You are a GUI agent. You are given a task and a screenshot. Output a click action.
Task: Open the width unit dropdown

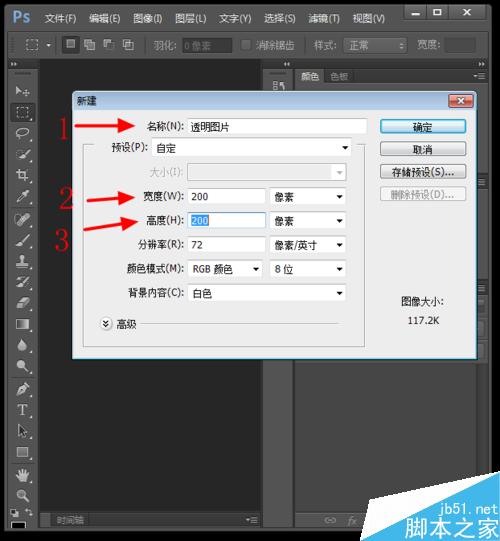[x=307, y=197]
